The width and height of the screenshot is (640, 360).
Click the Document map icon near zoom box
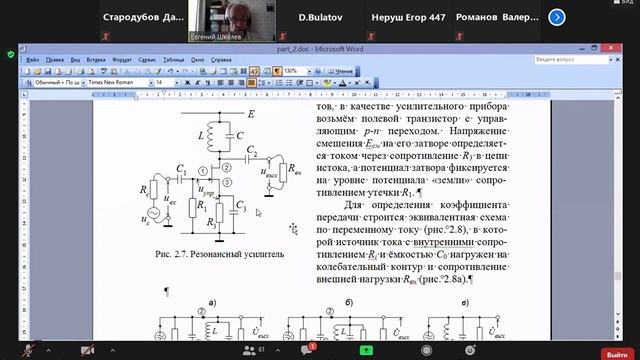(267, 71)
